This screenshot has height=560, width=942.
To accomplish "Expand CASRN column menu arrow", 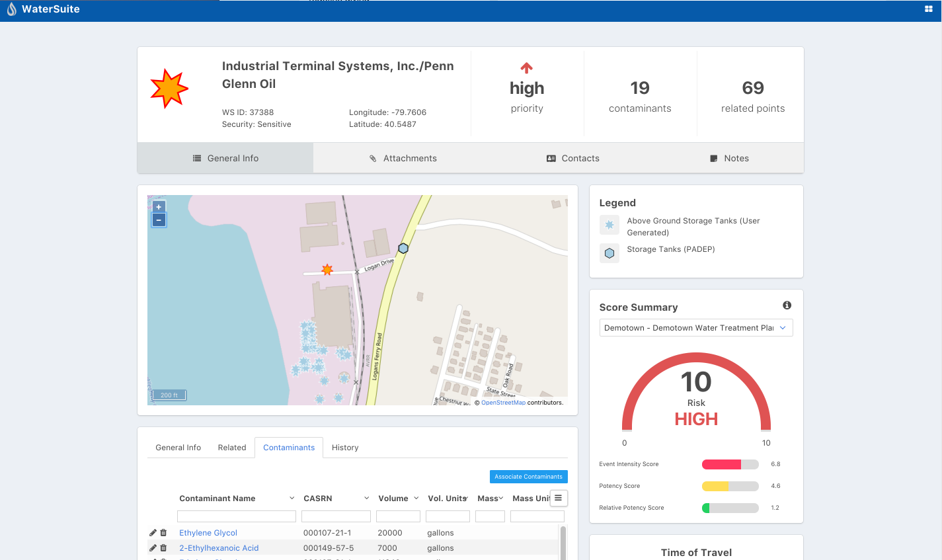I will [x=367, y=499].
